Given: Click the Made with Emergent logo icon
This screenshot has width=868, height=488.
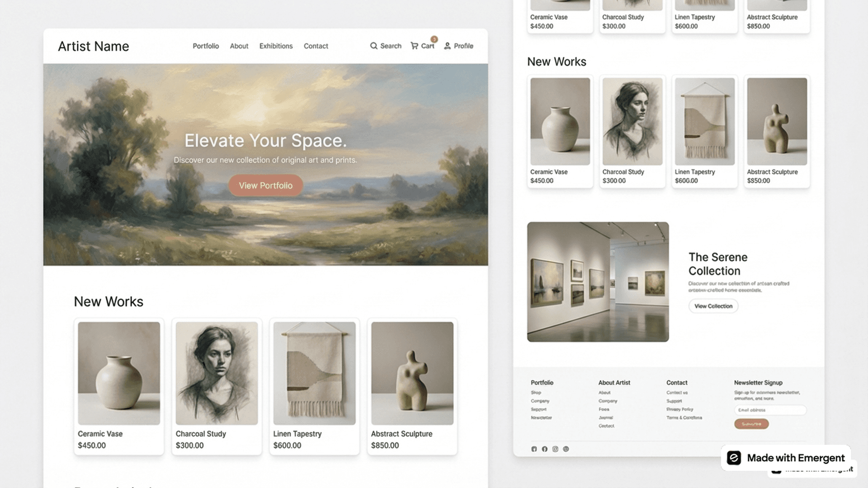Looking at the screenshot, I should (735, 458).
